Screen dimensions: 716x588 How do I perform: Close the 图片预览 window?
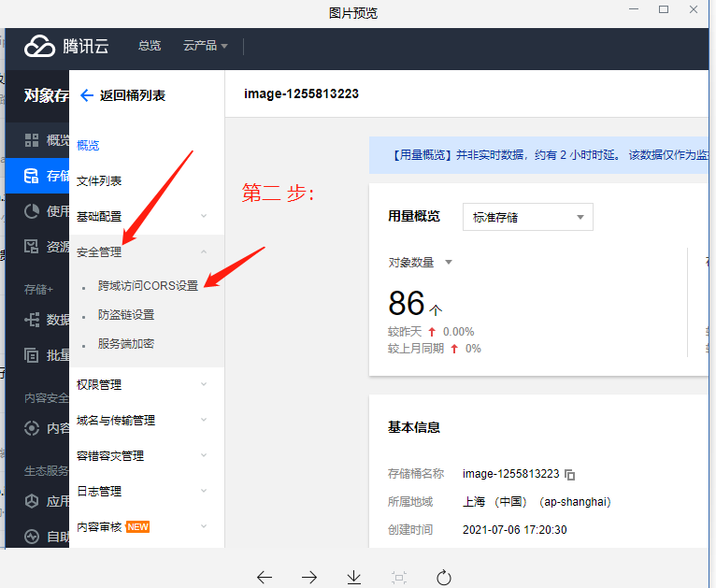coord(694,9)
